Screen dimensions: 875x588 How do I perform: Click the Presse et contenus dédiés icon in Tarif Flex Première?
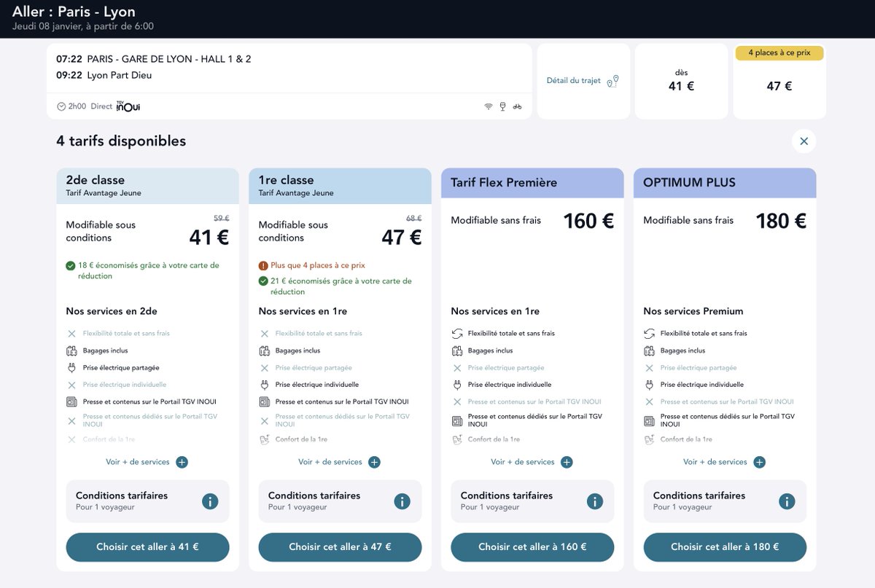[456, 421]
